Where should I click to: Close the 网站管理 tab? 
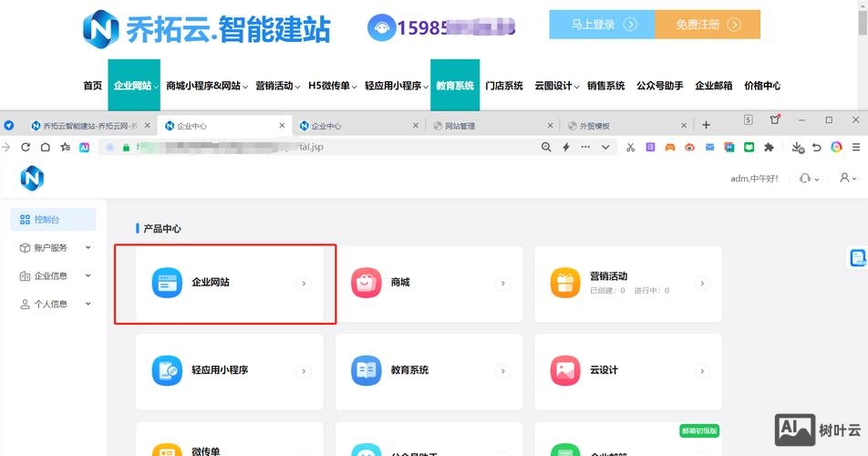pyautogui.click(x=550, y=126)
